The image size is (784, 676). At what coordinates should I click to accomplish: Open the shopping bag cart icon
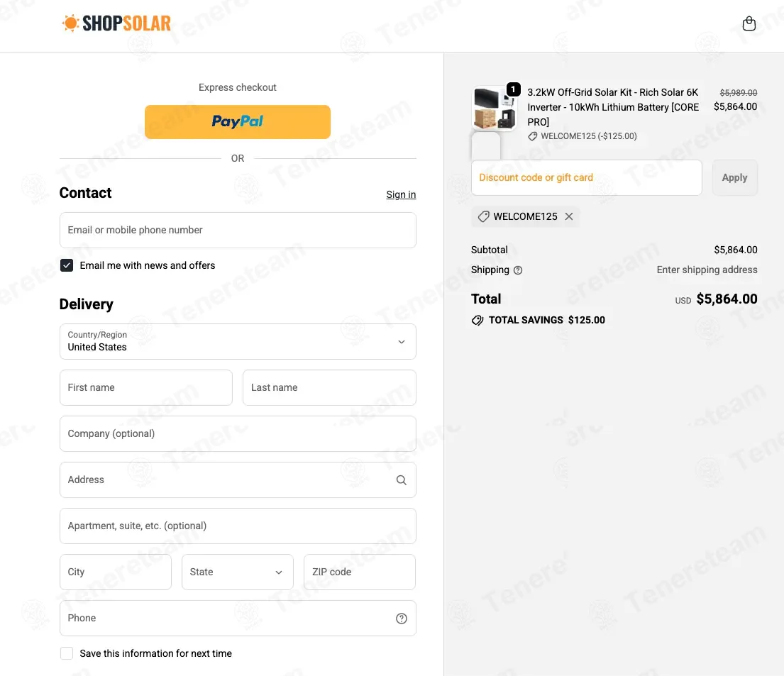pos(749,23)
